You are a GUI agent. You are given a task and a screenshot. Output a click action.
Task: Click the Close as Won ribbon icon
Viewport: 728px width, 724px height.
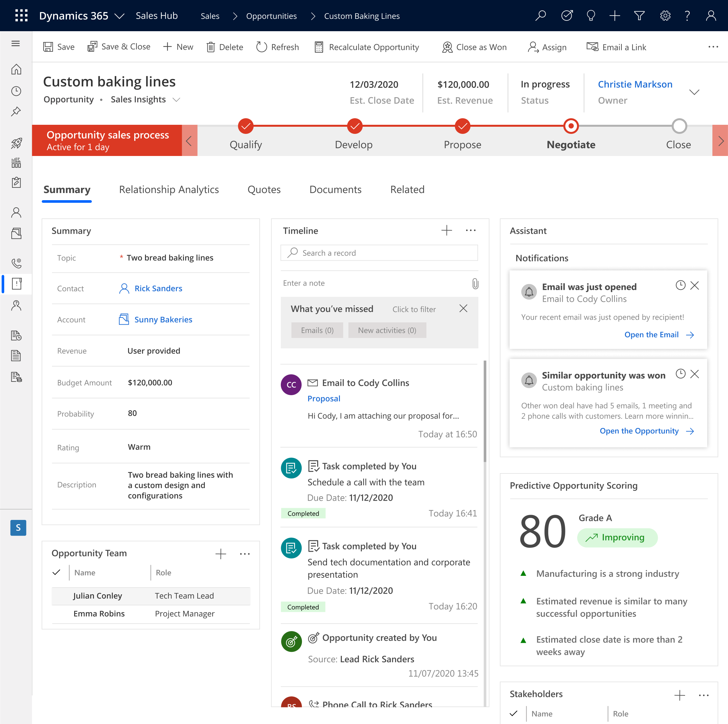447,47
